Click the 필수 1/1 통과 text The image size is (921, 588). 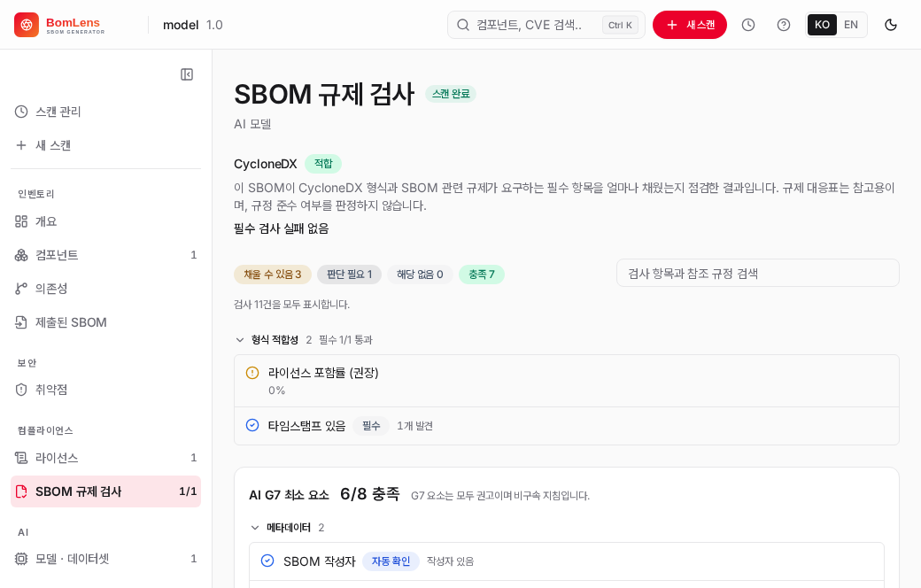pyautogui.click(x=345, y=339)
